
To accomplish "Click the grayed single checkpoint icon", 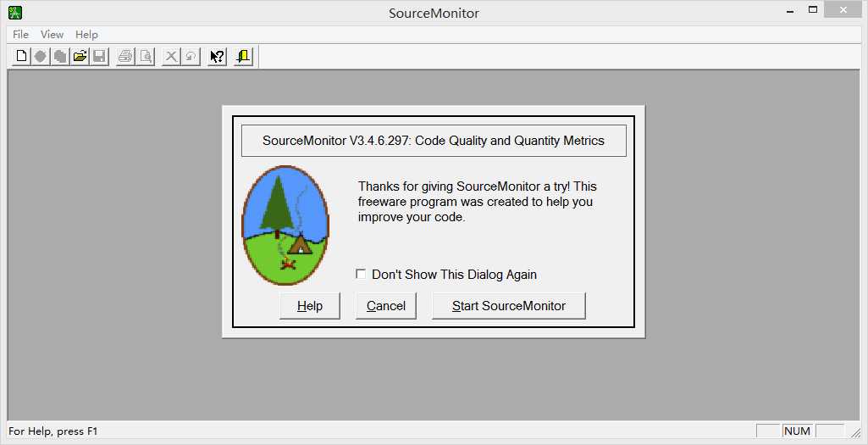I will pyautogui.click(x=41, y=56).
